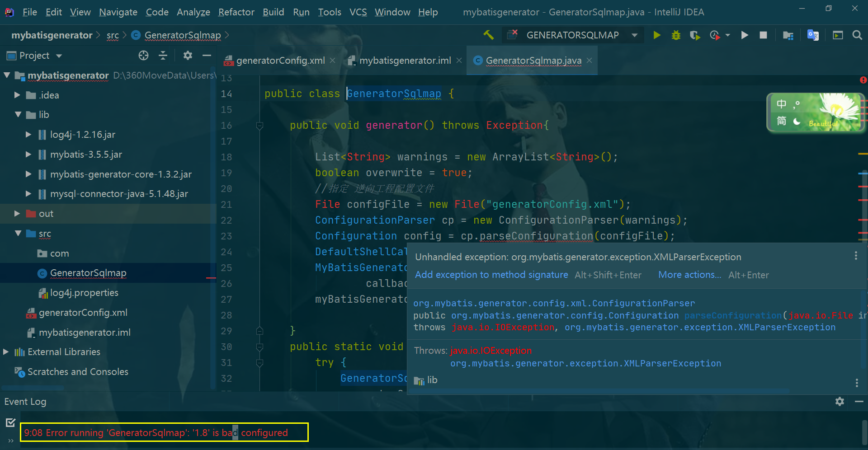The width and height of the screenshot is (868, 450).
Task: Open popup more options icon (top)
Action: point(856,256)
